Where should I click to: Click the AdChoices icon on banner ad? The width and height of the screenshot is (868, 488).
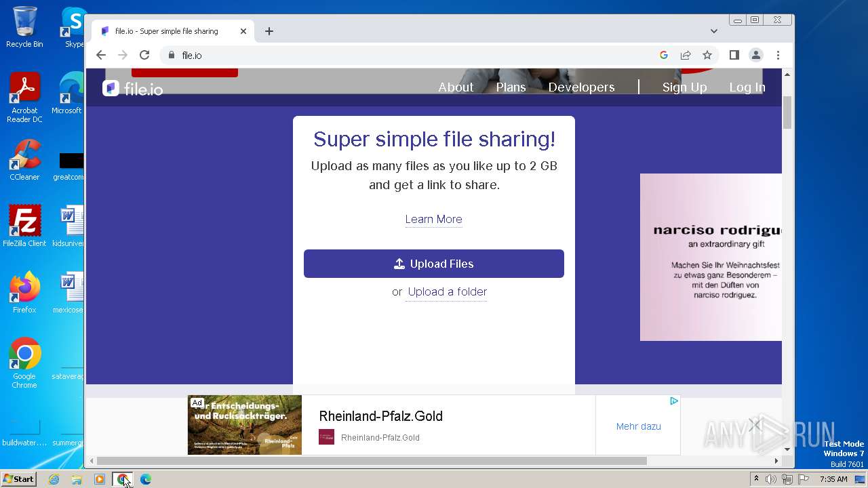pos(674,401)
